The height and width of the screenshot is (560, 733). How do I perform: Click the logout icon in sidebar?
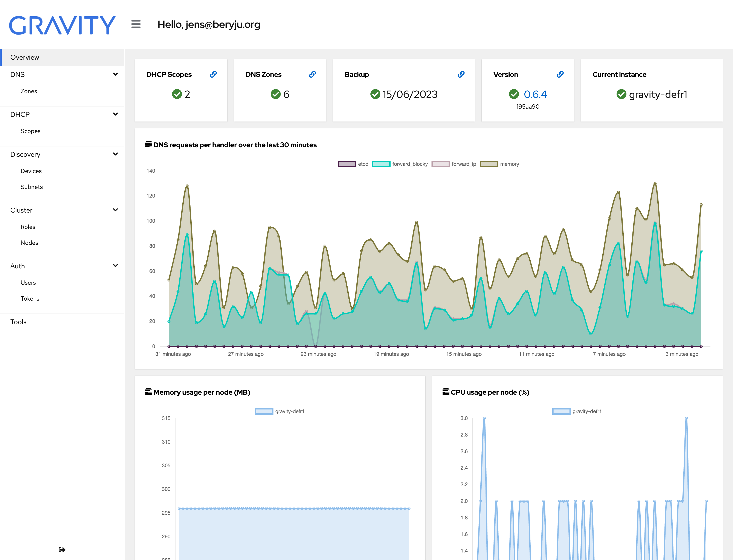[62, 549]
